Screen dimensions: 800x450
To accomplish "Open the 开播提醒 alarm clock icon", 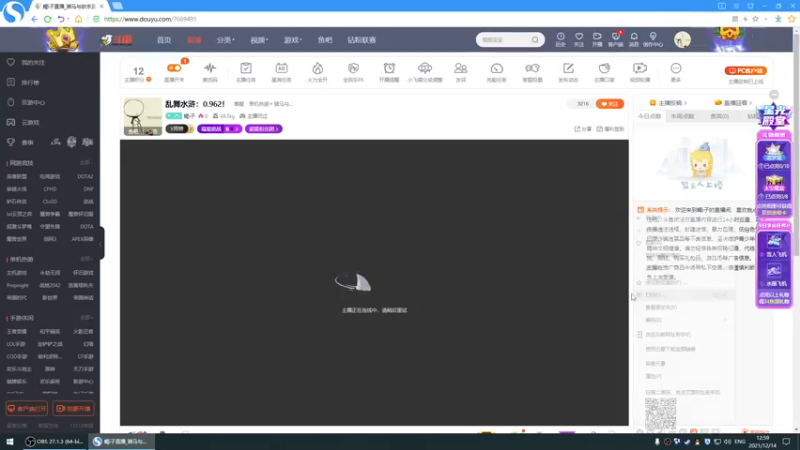I will [389, 68].
